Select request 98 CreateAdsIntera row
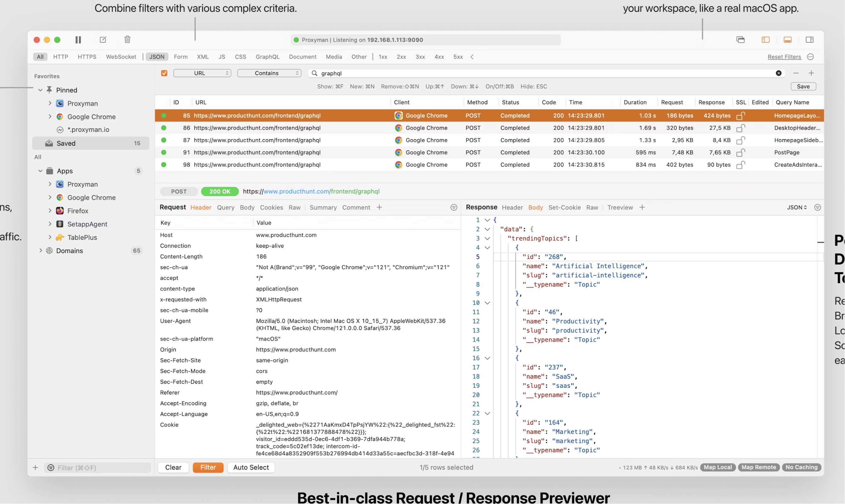845x504 pixels. (489, 165)
